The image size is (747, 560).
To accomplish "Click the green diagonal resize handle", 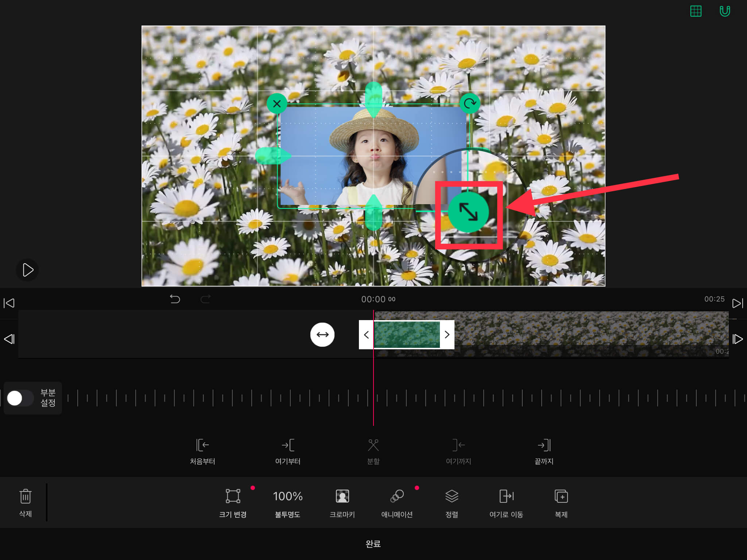I will [x=468, y=212].
